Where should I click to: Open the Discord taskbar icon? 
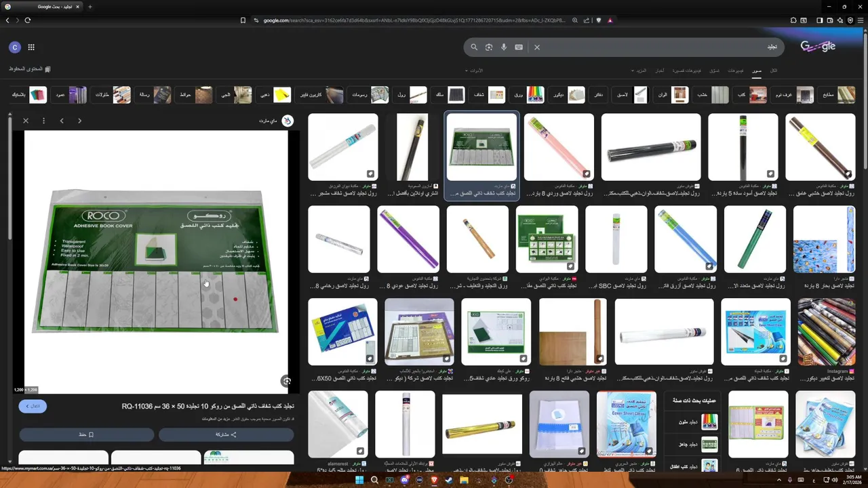[405, 480]
